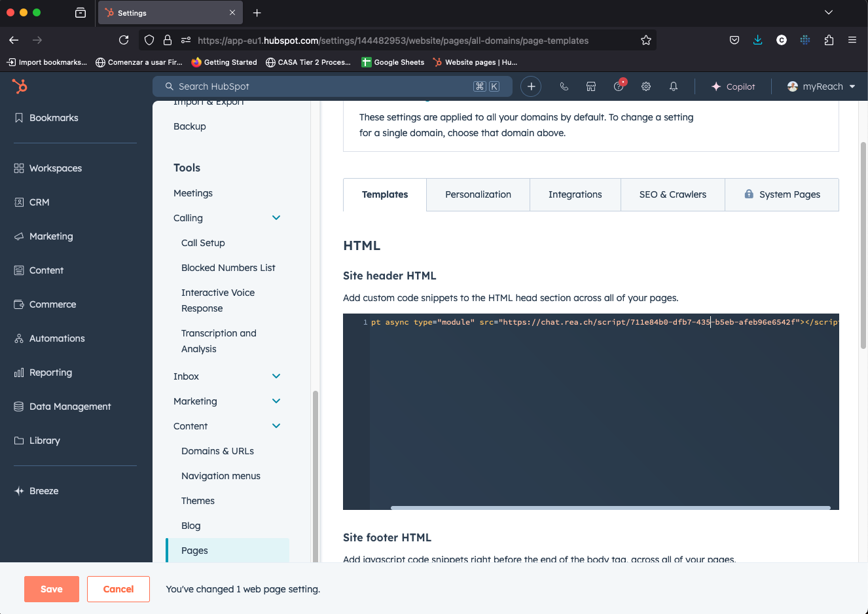This screenshot has width=868, height=614.
Task: Switch to the SEO & Crawlers tab
Action: click(x=672, y=194)
